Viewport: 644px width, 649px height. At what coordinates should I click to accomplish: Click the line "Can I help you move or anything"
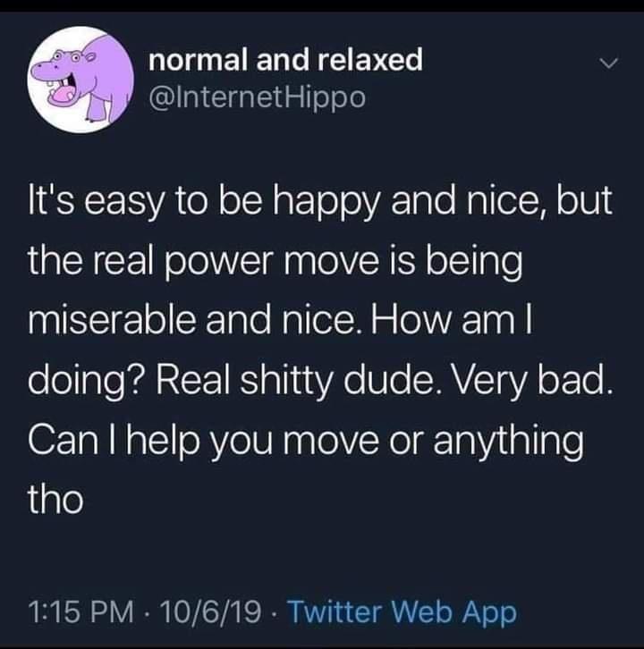306,441
